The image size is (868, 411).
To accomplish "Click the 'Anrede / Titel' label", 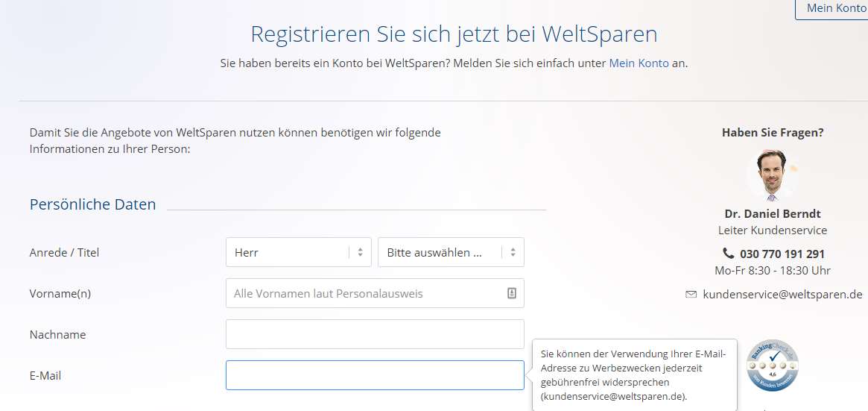I will click(x=64, y=253).
